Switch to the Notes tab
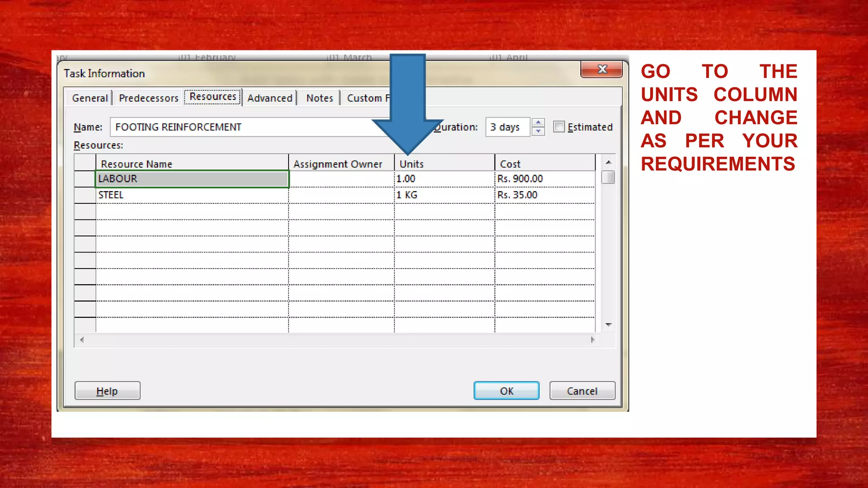 [320, 98]
